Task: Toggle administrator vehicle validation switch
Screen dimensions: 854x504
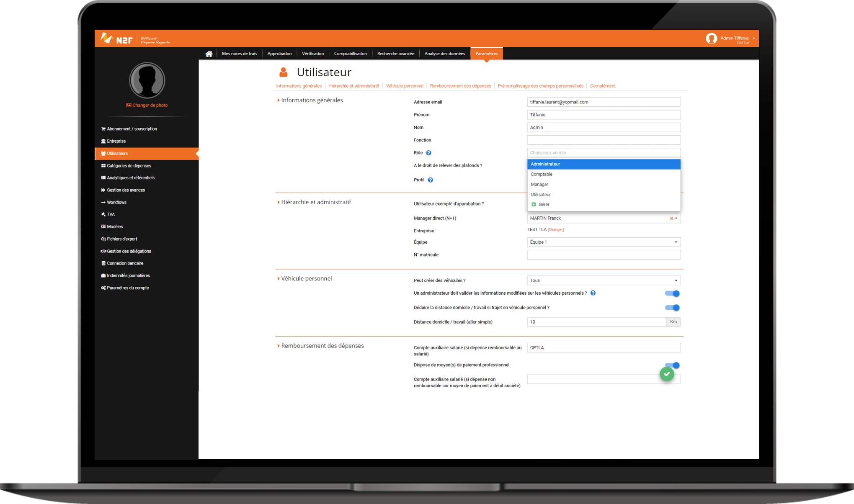Action: tap(672, 293)
